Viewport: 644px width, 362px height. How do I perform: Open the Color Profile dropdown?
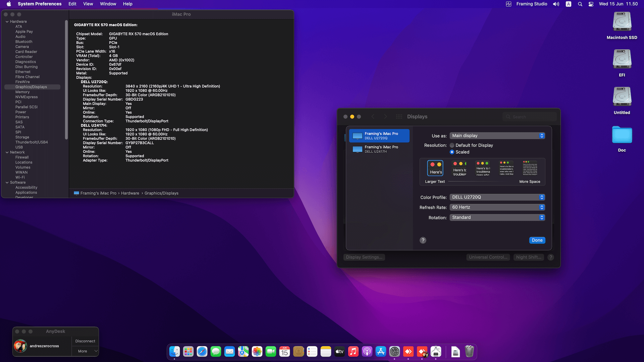point(497,197)
